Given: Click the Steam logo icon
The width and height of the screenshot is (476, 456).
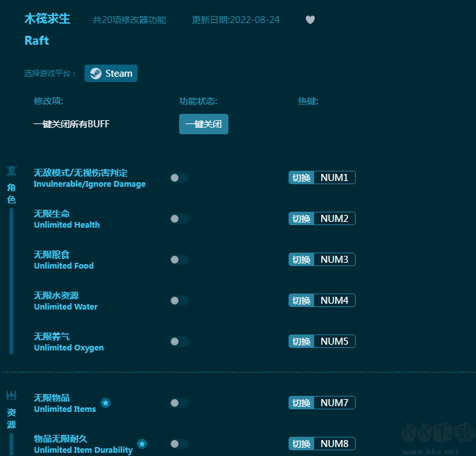Looking at the screenshot, I should 95,74.
